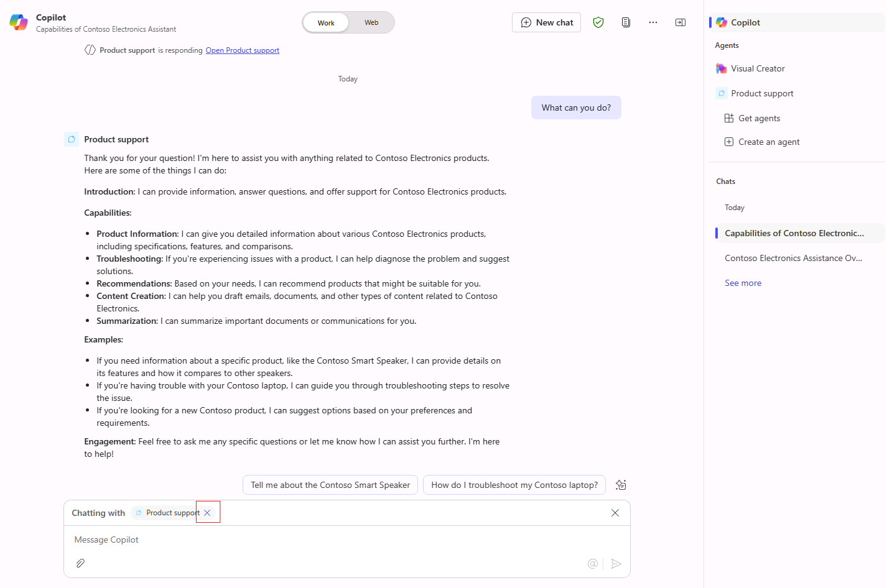Click the 'Today' label in sidebar chats
This screenshot has width=887, height=588.
735,208
